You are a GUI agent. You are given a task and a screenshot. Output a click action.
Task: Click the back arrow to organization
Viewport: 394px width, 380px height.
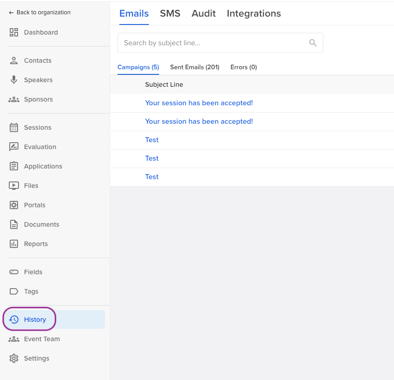pos(11,12)
